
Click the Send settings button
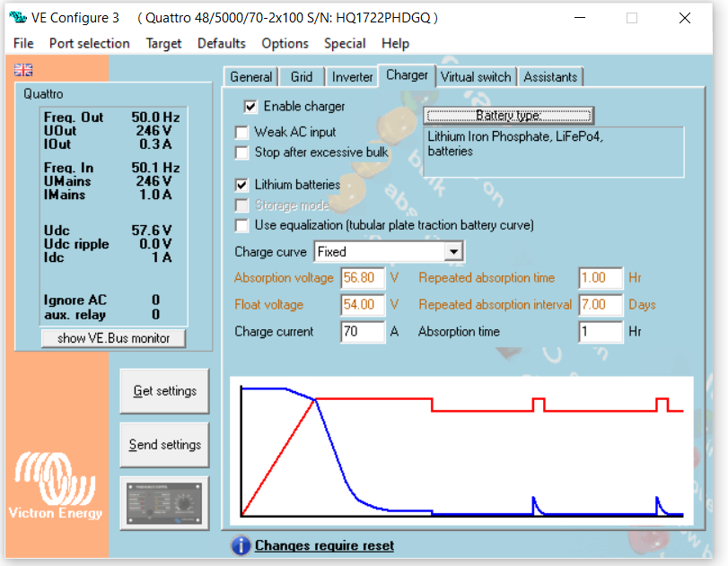(x=164, y=445)
